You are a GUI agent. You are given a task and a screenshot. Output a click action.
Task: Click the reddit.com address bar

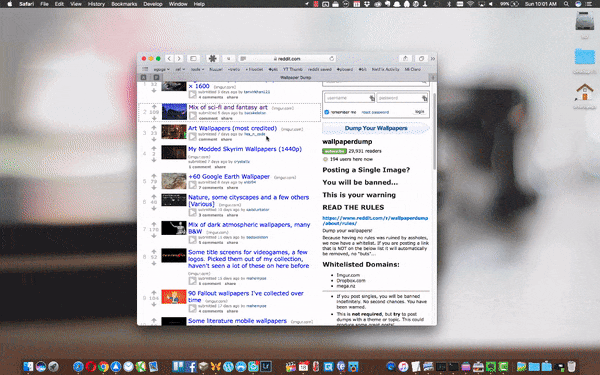click(x=287, y=59)
